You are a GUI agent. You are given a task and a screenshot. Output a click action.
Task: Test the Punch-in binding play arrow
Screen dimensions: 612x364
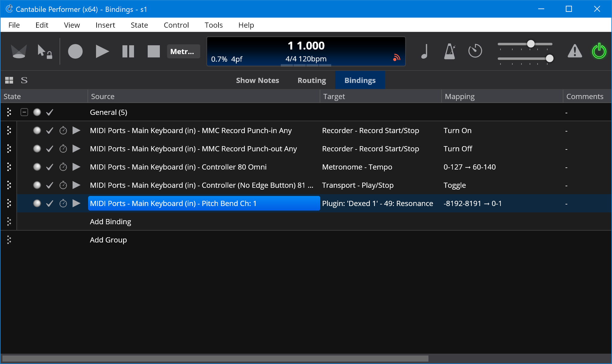coord(76,130)
